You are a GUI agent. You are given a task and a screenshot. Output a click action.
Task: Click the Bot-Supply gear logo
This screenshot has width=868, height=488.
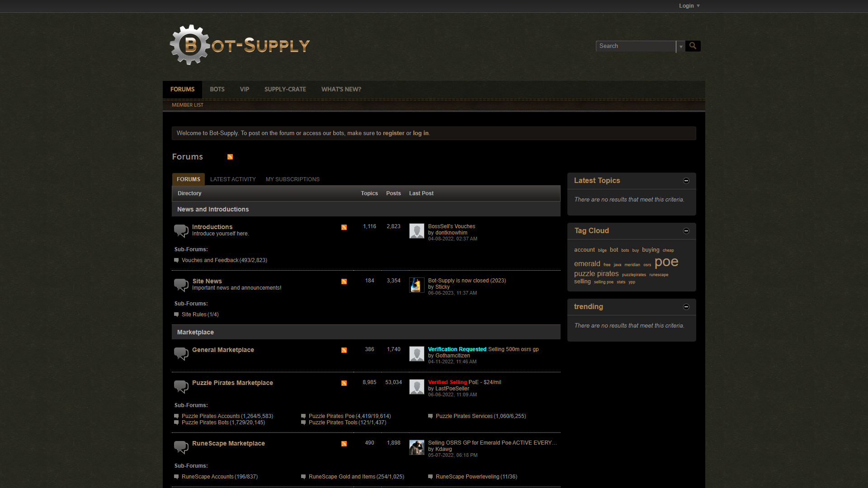pyautogui.click(x=190, y=44)
